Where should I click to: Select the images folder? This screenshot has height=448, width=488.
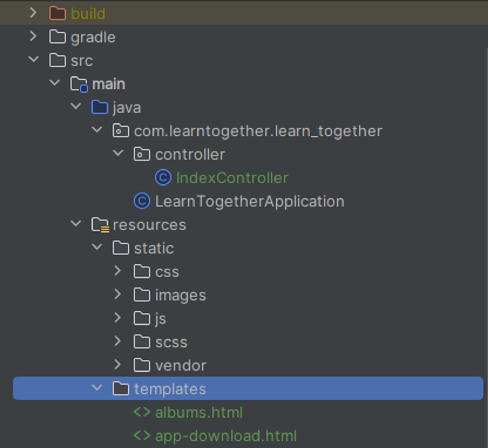click(x=180, y=295)
